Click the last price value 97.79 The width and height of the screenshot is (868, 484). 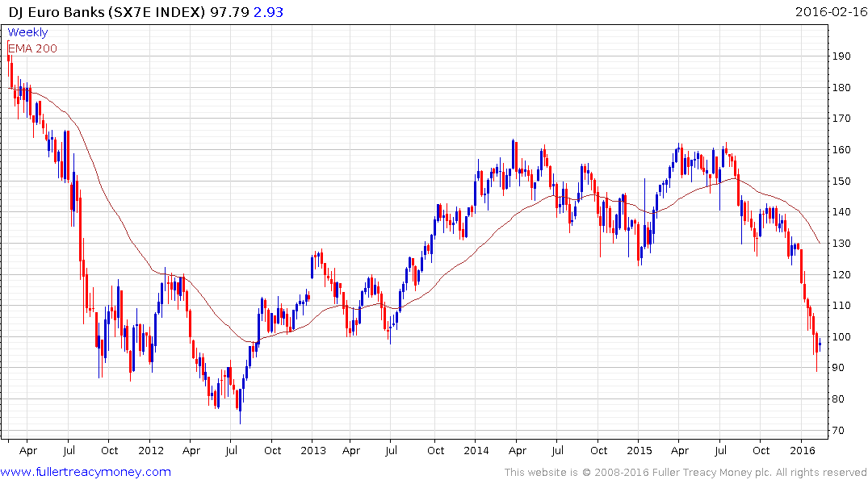pos(229,11)
